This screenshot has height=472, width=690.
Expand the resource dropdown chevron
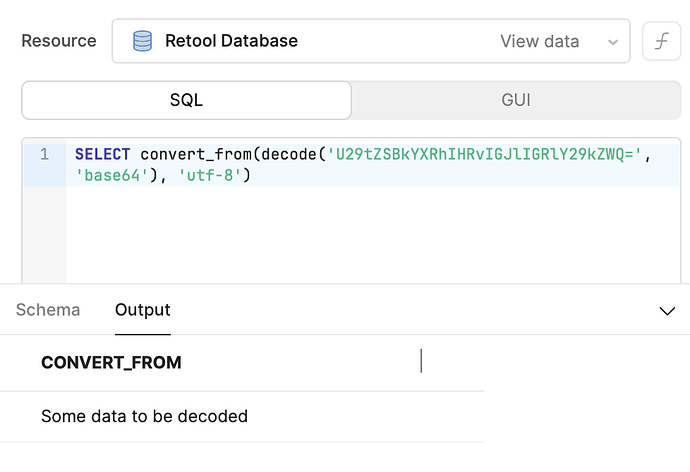click(x=612, y=42)
